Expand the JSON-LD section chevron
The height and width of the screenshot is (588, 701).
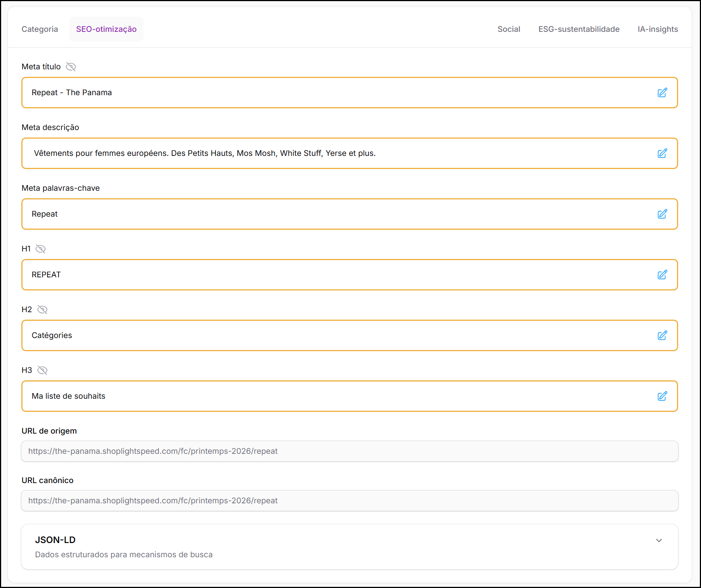pos(659,540)
